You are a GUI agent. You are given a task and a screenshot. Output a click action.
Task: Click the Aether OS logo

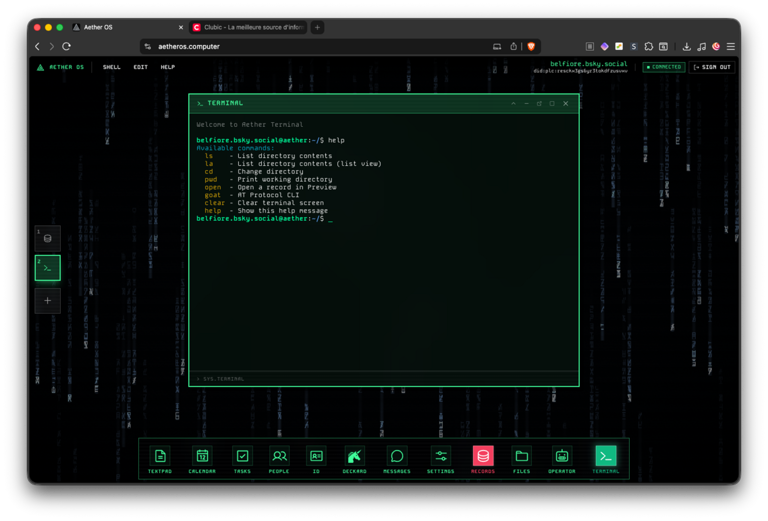coord(60,67)
